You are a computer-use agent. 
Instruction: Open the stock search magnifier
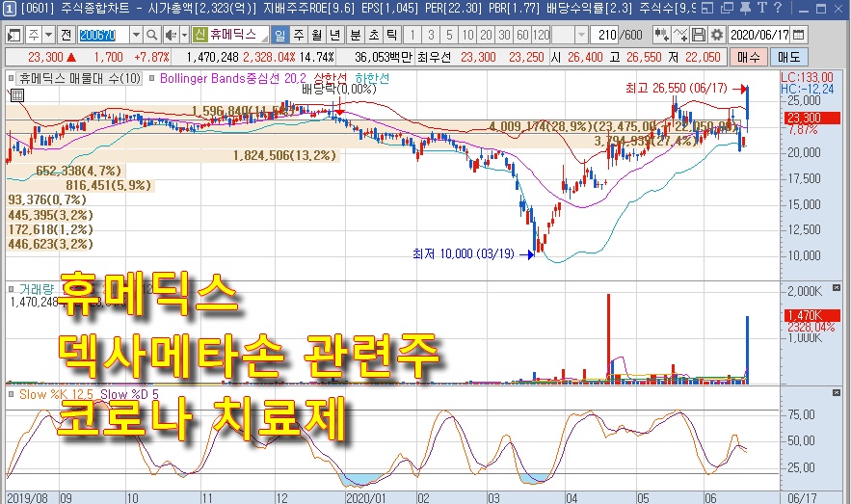coord(152,36)
